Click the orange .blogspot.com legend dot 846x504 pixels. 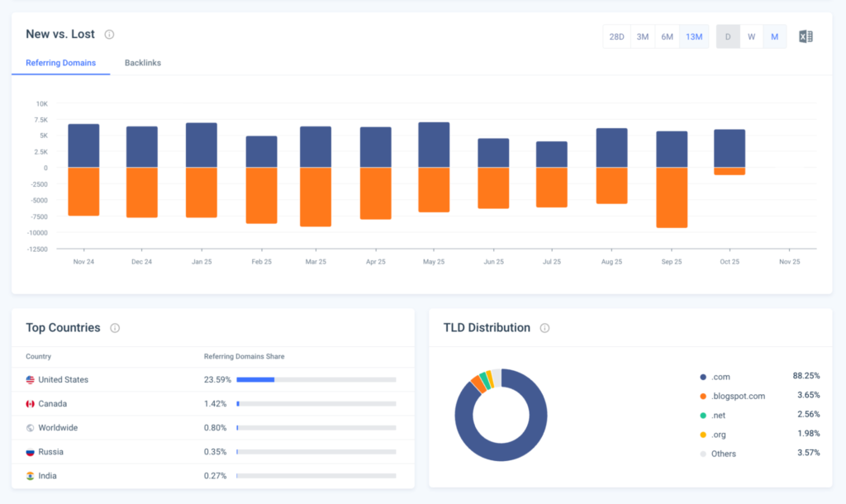[x=704, y=396]
